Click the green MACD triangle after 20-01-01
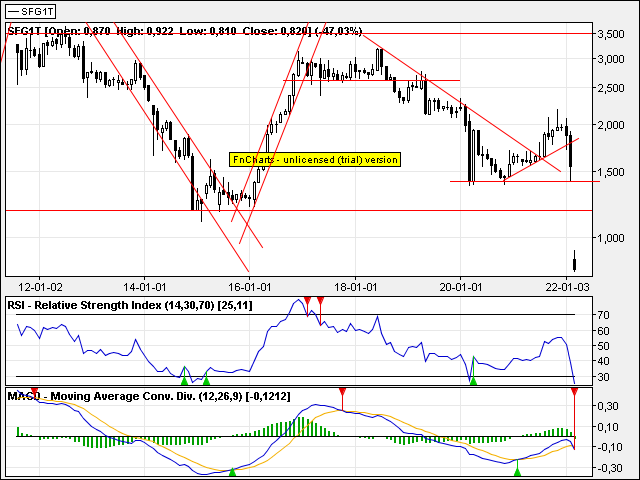 (x=518, y=472)
